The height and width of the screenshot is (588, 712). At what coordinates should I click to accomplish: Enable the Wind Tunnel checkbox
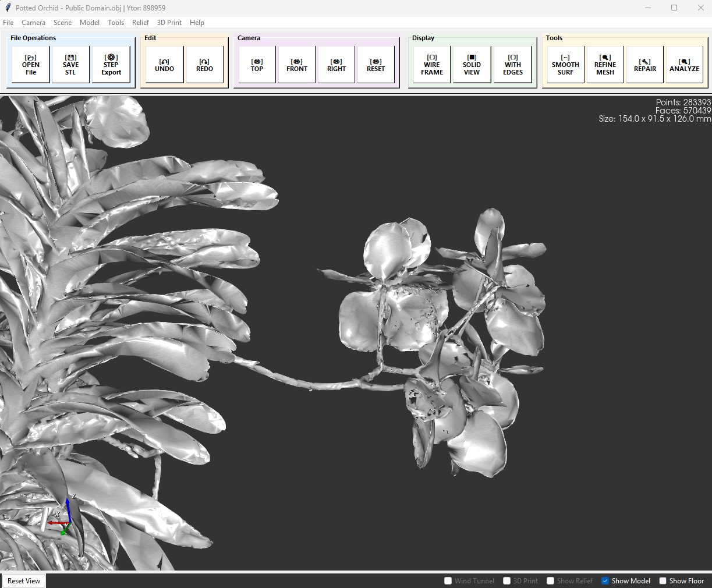(448, 581)
